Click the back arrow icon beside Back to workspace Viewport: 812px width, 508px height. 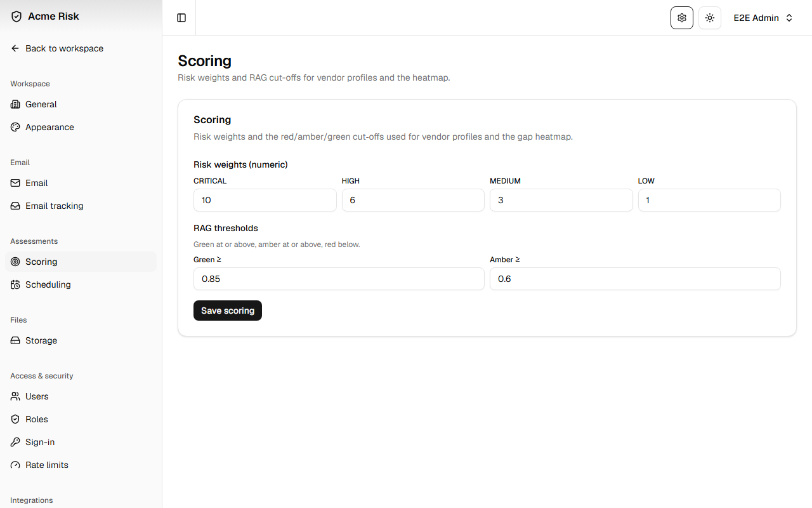click(15, 48)
